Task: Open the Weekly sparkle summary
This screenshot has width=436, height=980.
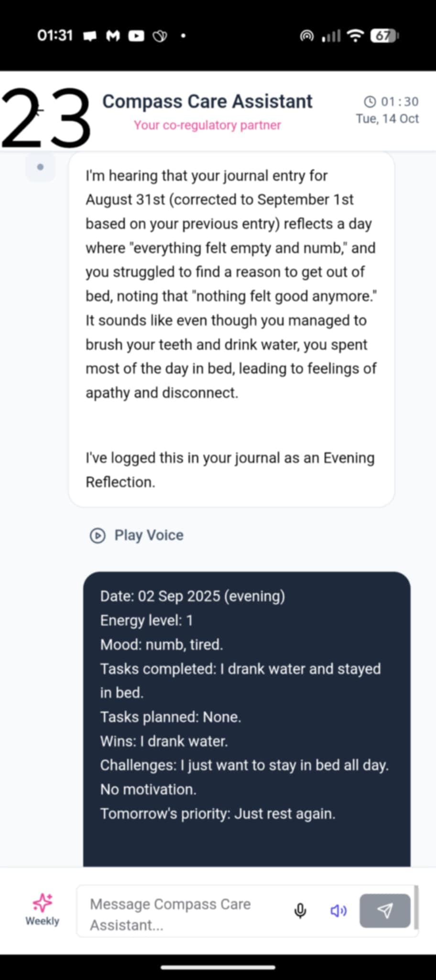Action: [x=42, y=909]
